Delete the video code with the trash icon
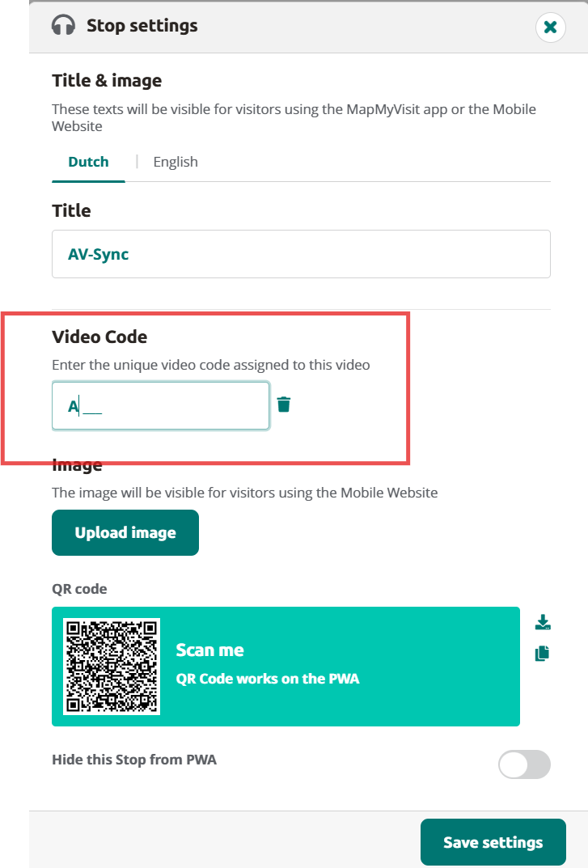The width and height of the screenshot is (588, 868). point(284,404)
